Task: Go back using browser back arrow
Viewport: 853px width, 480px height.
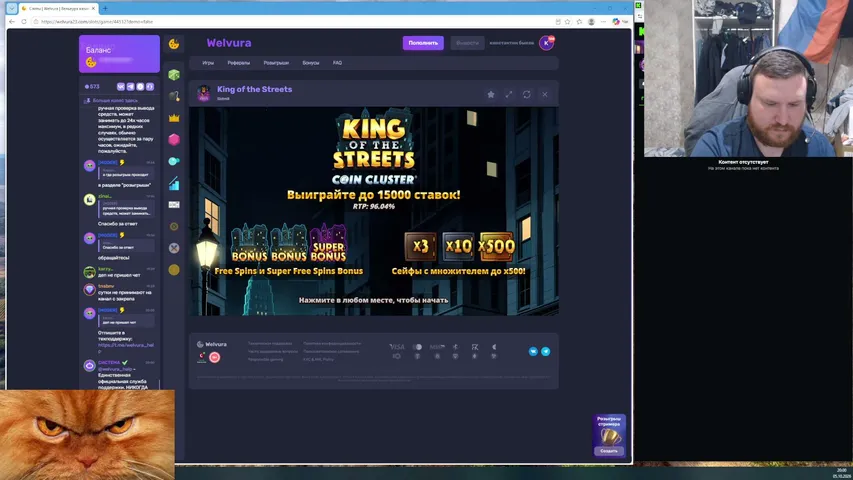Action: (12, 22)
